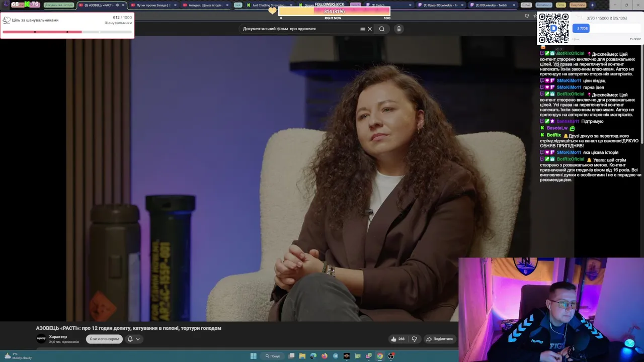This screenshot has width=644, height=362.
Task: Open Telegram from the taskbar
Action: pyautogui.click(x=336, y=356)
